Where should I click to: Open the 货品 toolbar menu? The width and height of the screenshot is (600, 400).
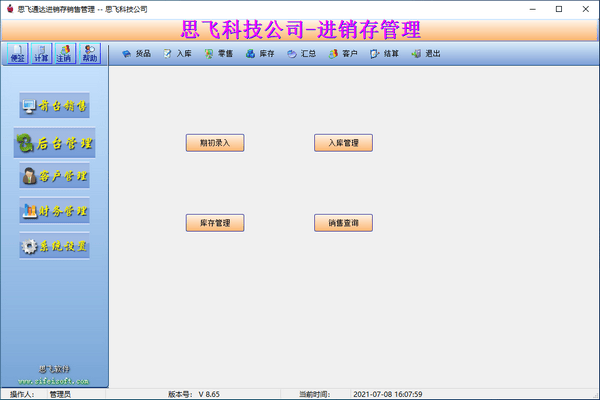click(x=136, y=54)
